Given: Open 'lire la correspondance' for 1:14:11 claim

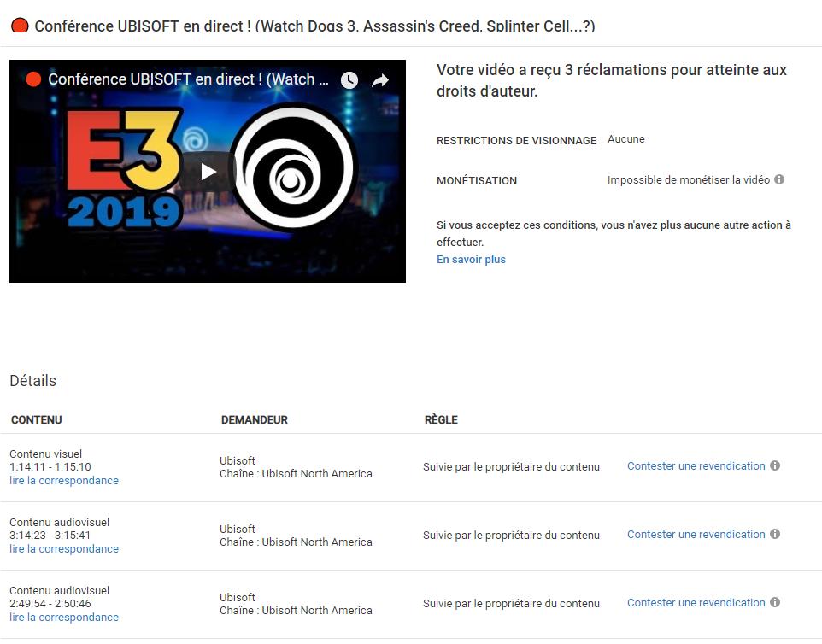Looking at the screenshot, I should click(64, 480).
